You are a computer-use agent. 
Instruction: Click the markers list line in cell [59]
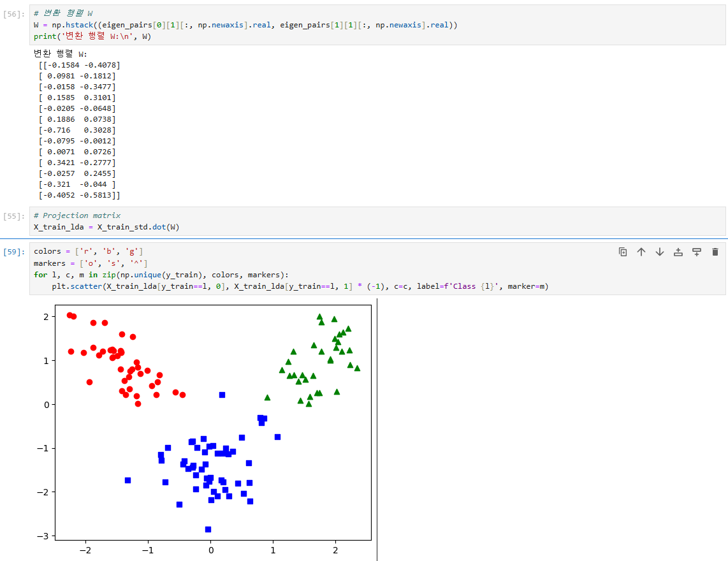pyautogui.click(x=89, y=262)
